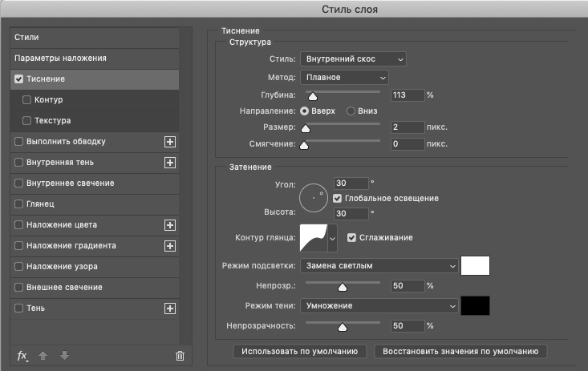Select the Вниз direction radio button
The image size is (588, 371).
(351, 111)
